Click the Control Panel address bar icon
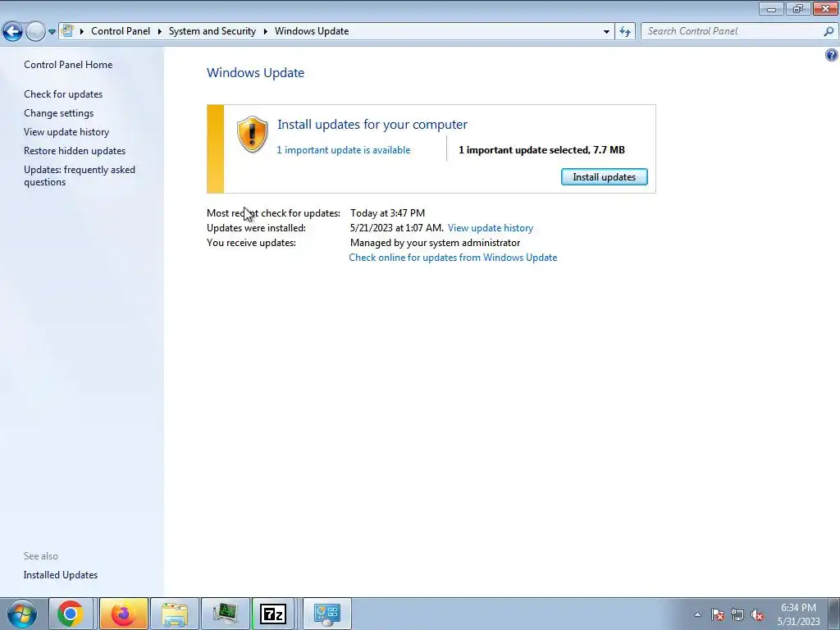 pos(67,31)
